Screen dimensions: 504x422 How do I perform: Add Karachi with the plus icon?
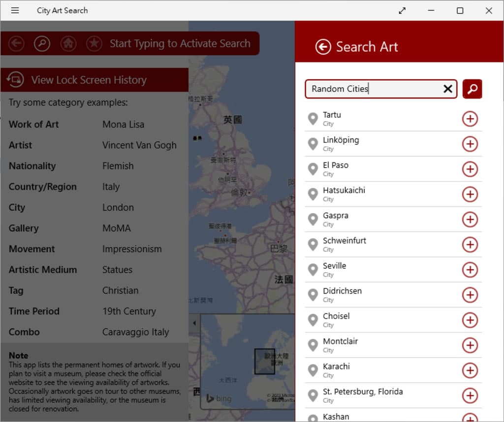(470, 370)
